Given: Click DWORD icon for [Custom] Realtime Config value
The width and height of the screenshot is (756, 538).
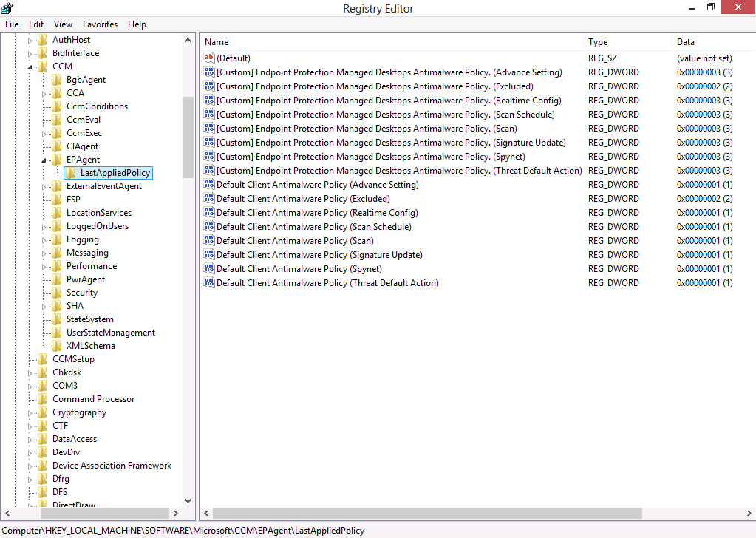Looking at the screenshot, I should tap(208, 100).
